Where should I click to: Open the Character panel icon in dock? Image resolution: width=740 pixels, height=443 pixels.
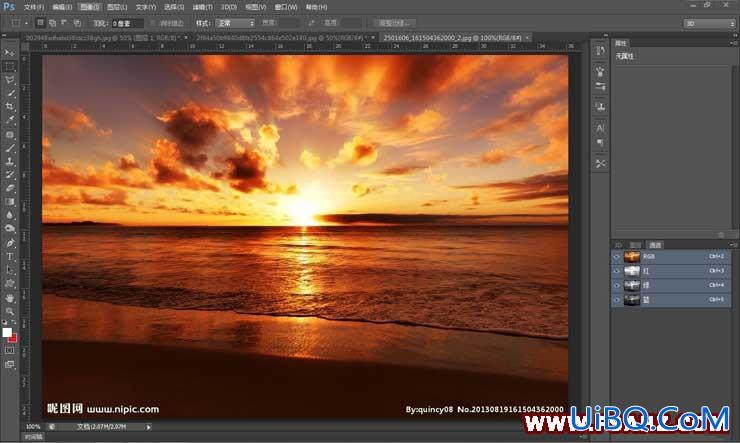tap(600, 128)
